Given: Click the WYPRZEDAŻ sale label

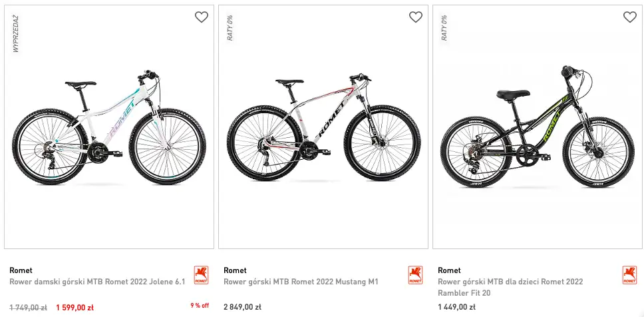Looking at the screenshot, I should (15, 35).
